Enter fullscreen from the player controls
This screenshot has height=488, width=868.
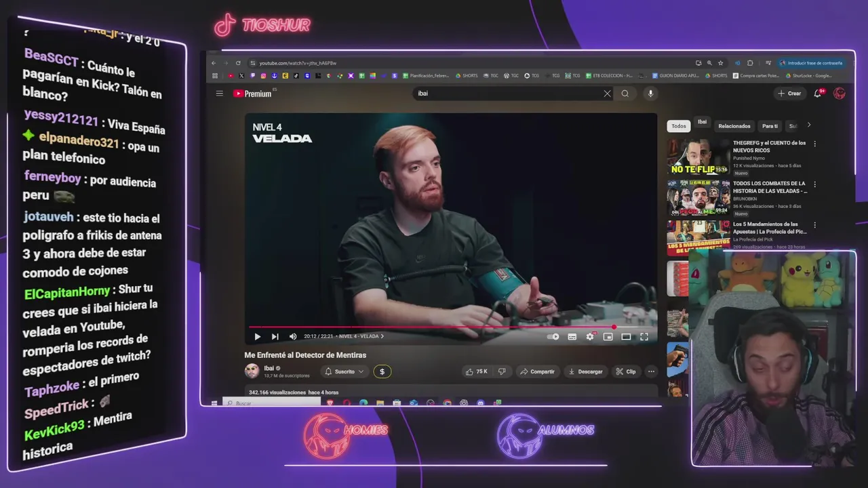(644, 336)
